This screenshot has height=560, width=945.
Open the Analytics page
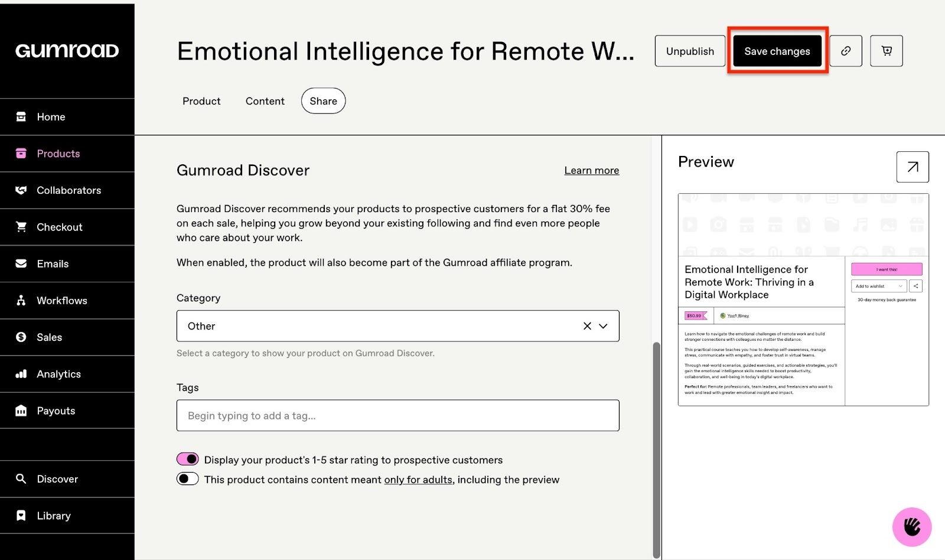tap(67, 374)
